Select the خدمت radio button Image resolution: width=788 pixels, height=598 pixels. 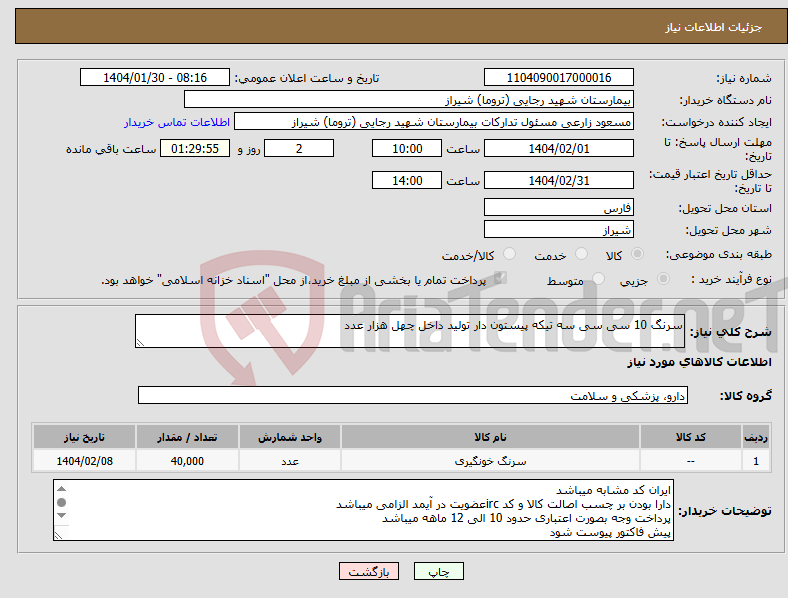[x=581, y=254]
